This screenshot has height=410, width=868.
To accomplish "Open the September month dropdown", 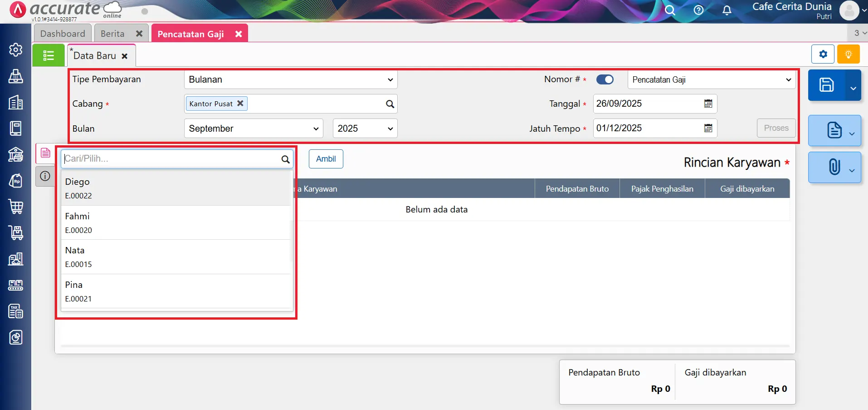I will (254, 128).
